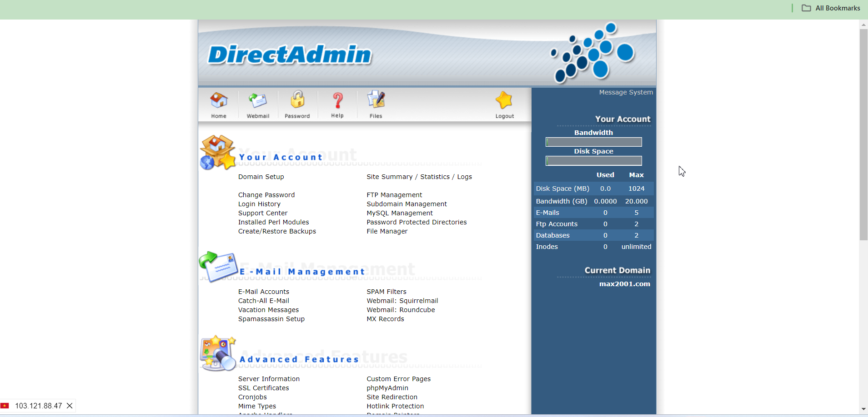Open Hotlink Protection
This screenshot has width=868, height=417.
[x=395, y=406]
